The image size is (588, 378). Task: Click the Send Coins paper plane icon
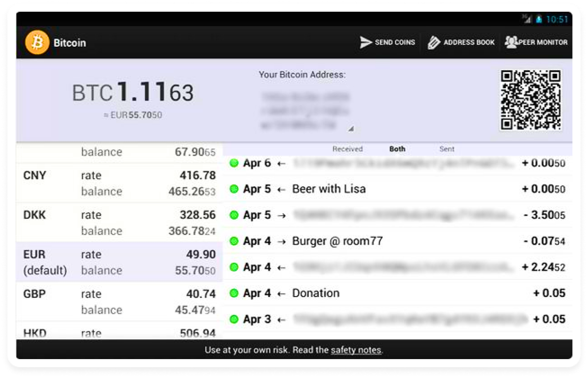pos(366,43)
